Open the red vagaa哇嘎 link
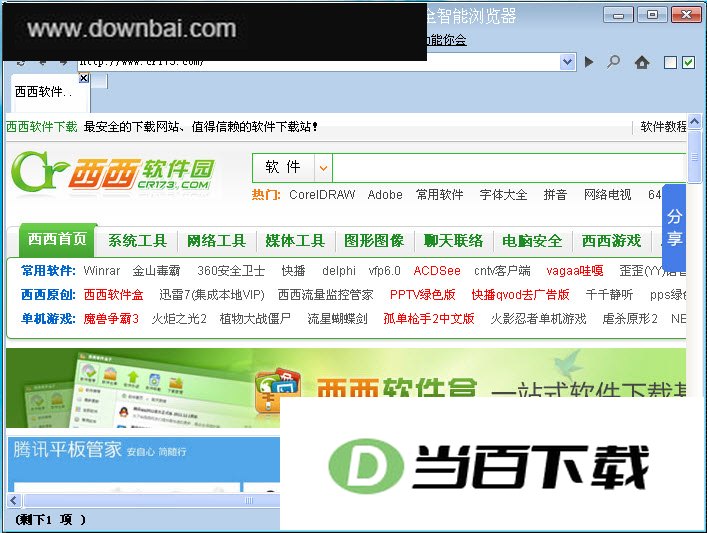This screenshot has height=533, width=707. point(575,271)
